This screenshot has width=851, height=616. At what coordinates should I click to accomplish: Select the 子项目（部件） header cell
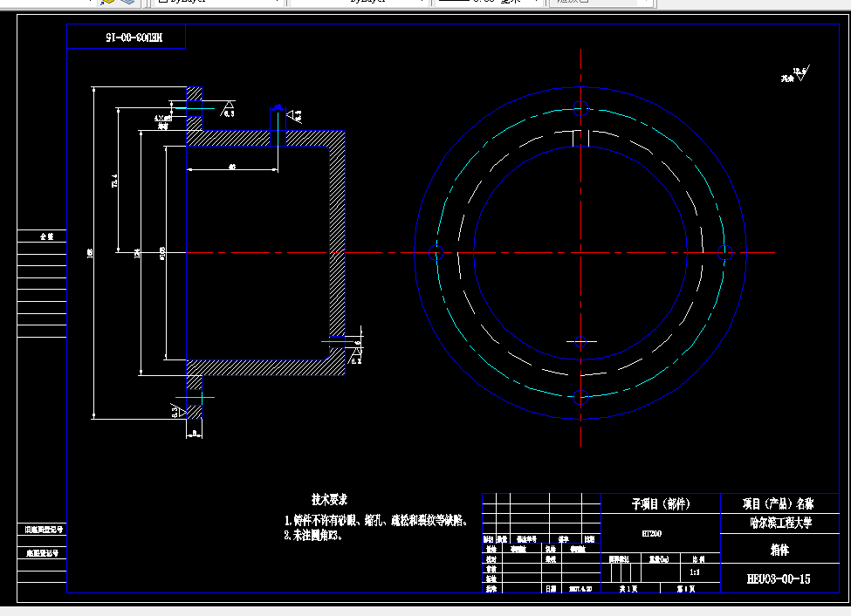point(661,503)
